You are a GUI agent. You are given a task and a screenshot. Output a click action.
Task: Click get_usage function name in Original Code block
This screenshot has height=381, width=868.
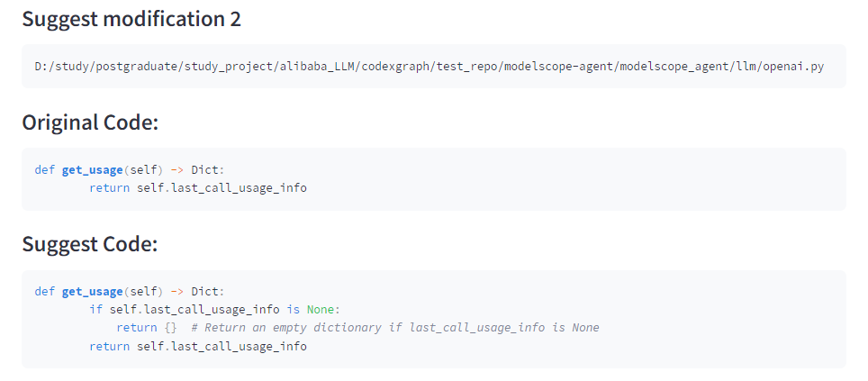click(91, 169)
